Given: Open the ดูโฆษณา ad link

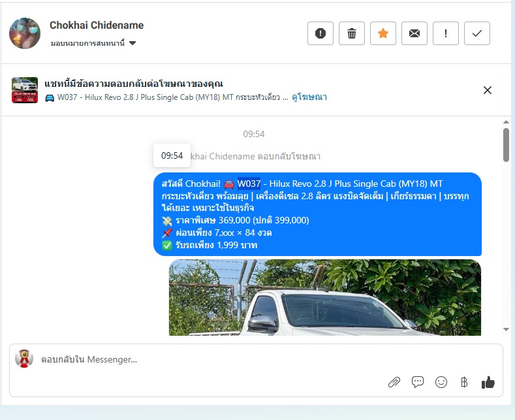Looking at the screenshot, I should pos(309,97).
